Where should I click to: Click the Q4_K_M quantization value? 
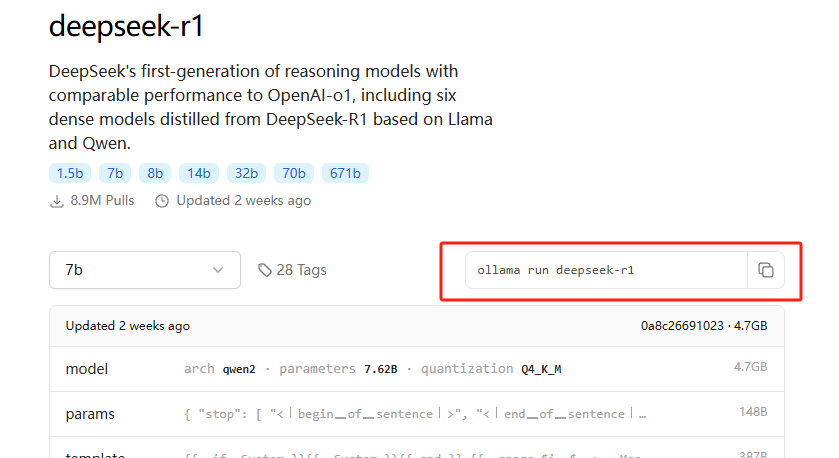[541, 369]
